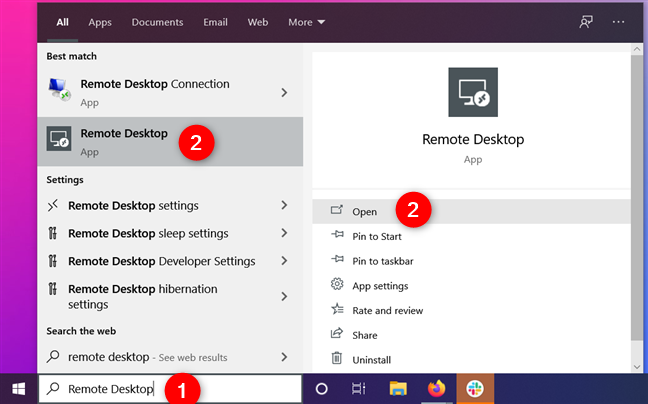This screenshot has height=404, width=648.
Task: Click the feedback person icon in search header
Action: point(586,22)
